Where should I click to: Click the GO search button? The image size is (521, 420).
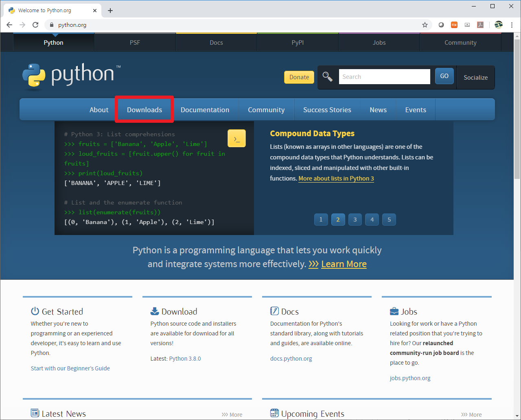click(x=444, y=76)
